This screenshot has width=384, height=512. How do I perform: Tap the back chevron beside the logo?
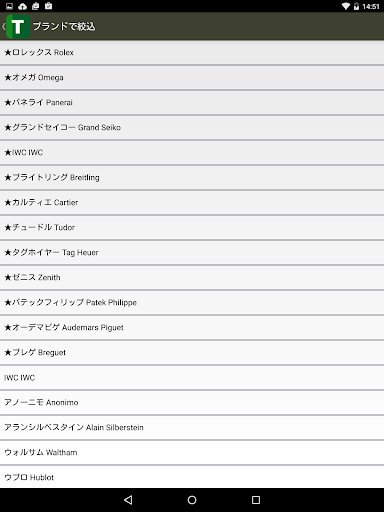tap(3, 26)
